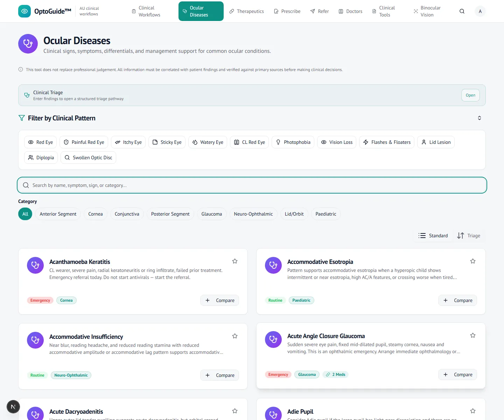Go to Ocular Diseases tab
The height and width of the screenshot is (420, 504).
pos(201,11)
